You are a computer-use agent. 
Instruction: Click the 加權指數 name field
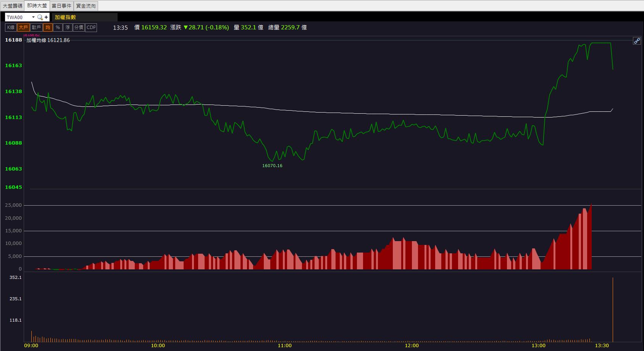point(84,17)
